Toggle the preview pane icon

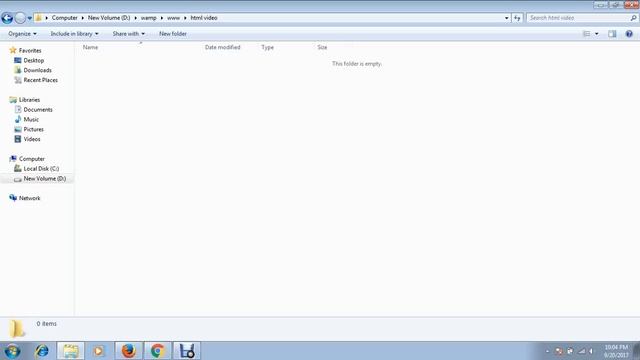pos(612,34)
